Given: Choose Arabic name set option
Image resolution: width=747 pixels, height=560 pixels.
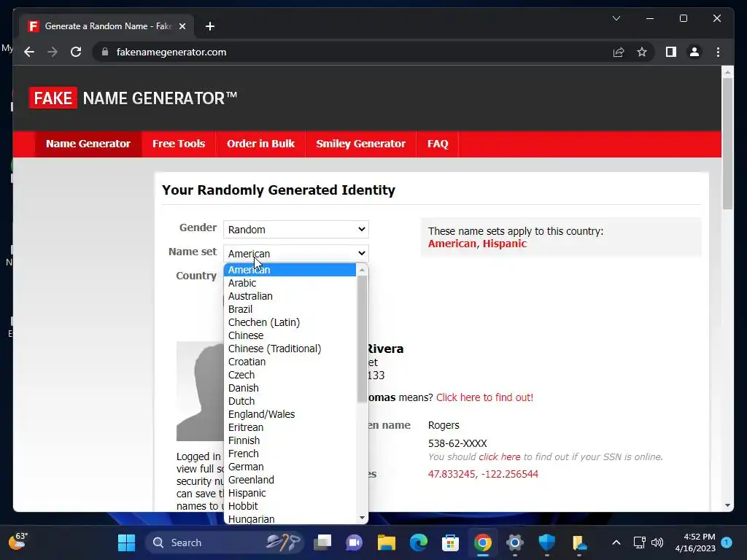Looking at the screenshot, I should click(290, 283).
